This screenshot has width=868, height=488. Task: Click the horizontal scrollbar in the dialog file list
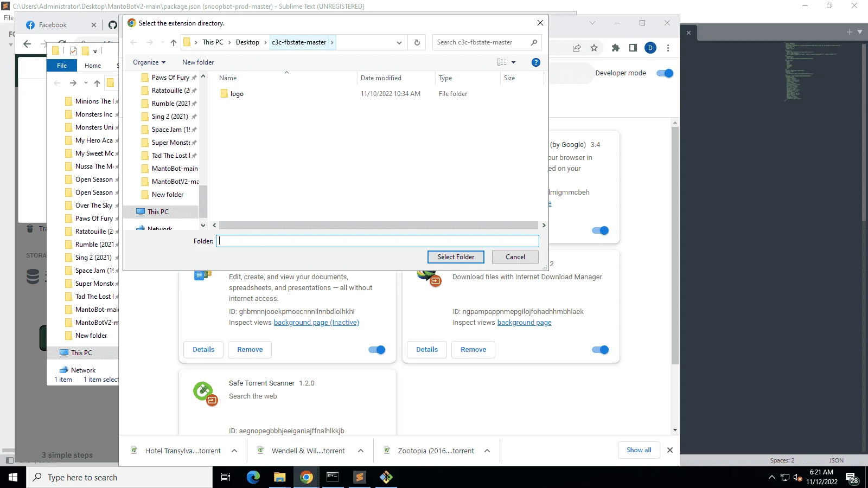tap(379, 226)
